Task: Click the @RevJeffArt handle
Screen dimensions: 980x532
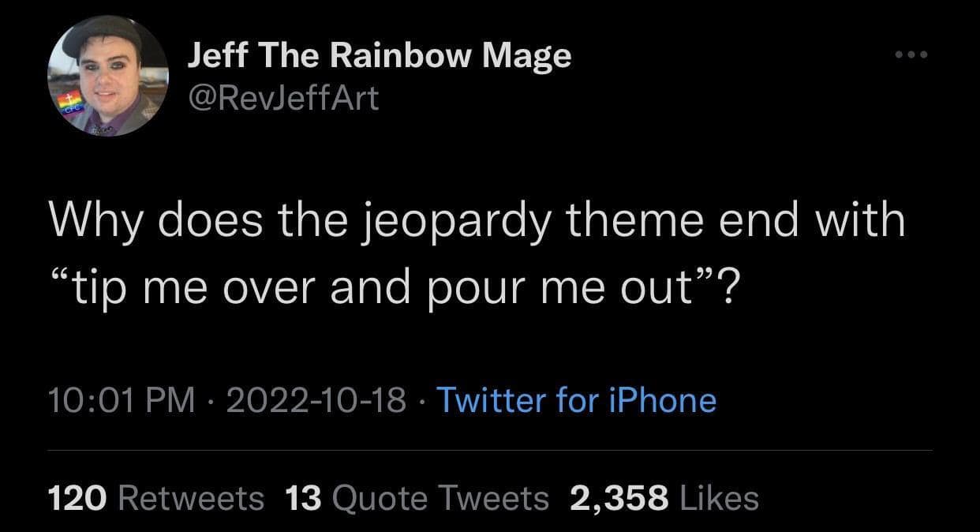Action: pos(283,97)
